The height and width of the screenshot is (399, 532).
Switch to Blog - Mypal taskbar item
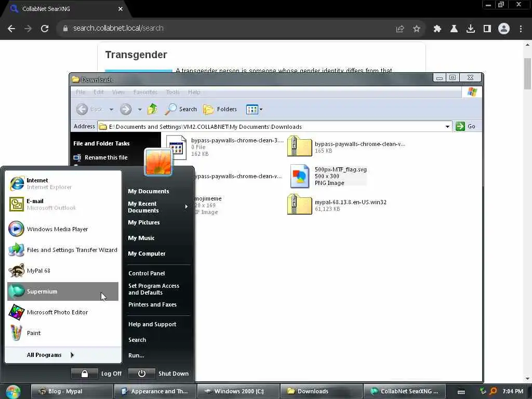coord(72,391)
